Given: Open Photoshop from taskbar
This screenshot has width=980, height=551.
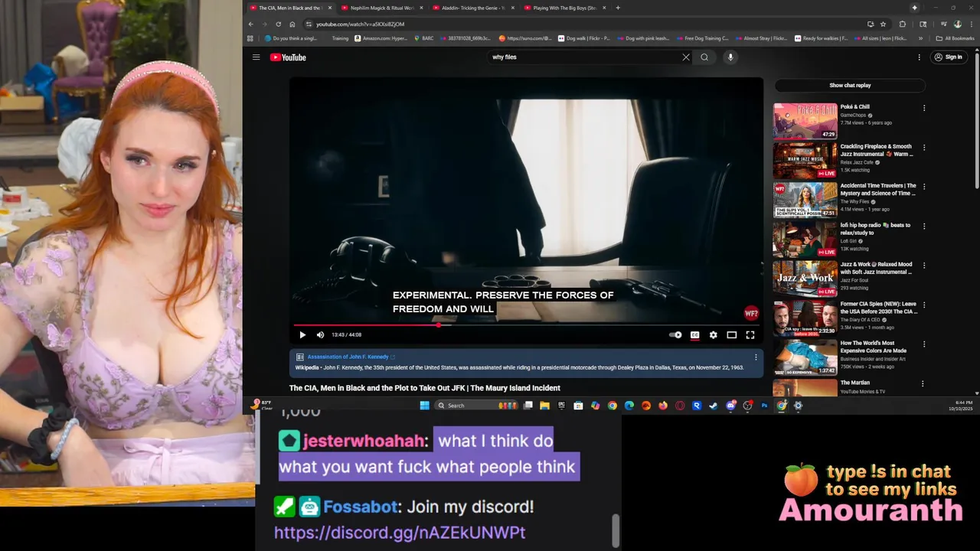Looking at the screenshot, I should coord(764,406).
